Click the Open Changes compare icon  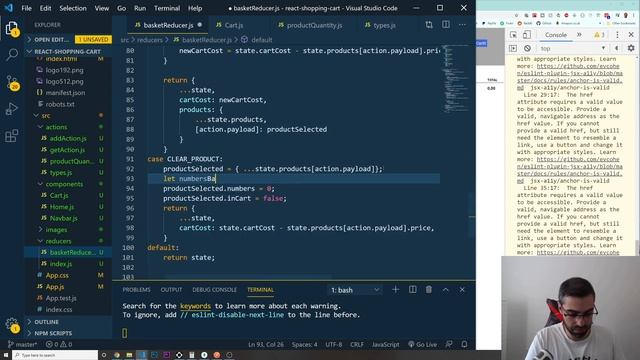(x=429, y=25)
